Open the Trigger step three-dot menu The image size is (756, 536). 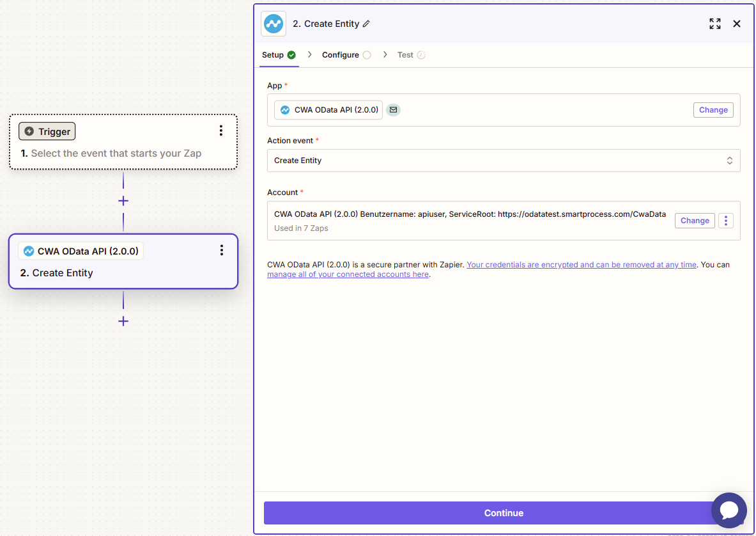221,131
